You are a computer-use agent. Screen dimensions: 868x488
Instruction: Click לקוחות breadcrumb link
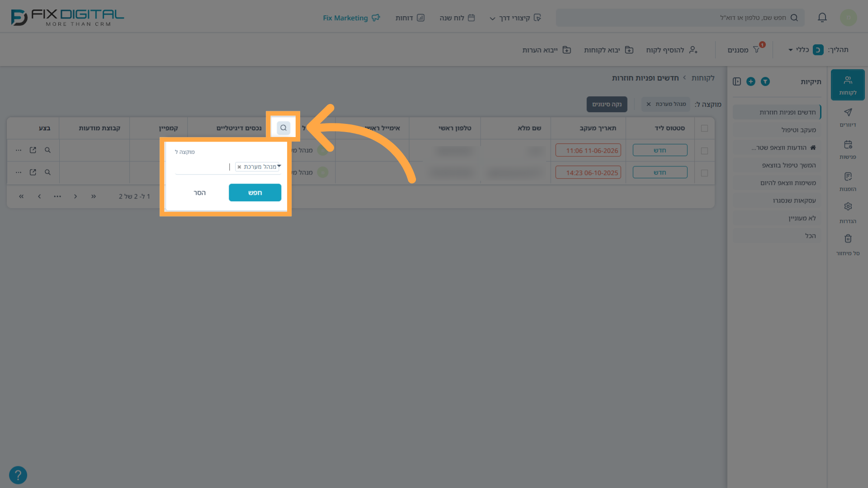(x=703, y=78)
